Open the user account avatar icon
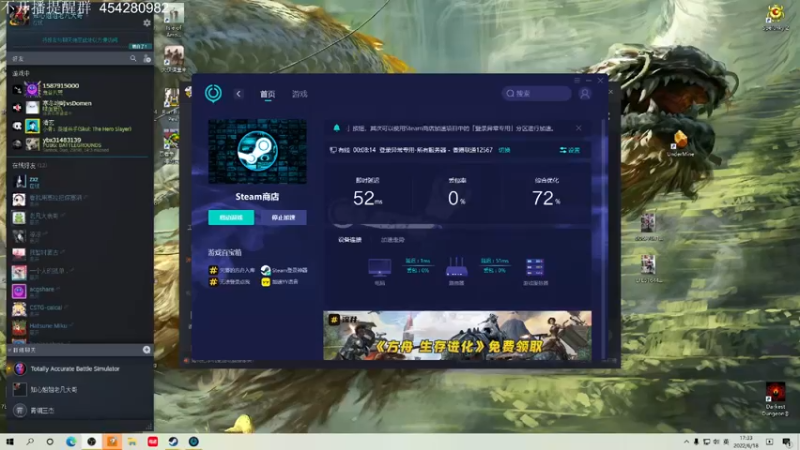The height and width of the screenshot is (450, 800). [585, 93]
